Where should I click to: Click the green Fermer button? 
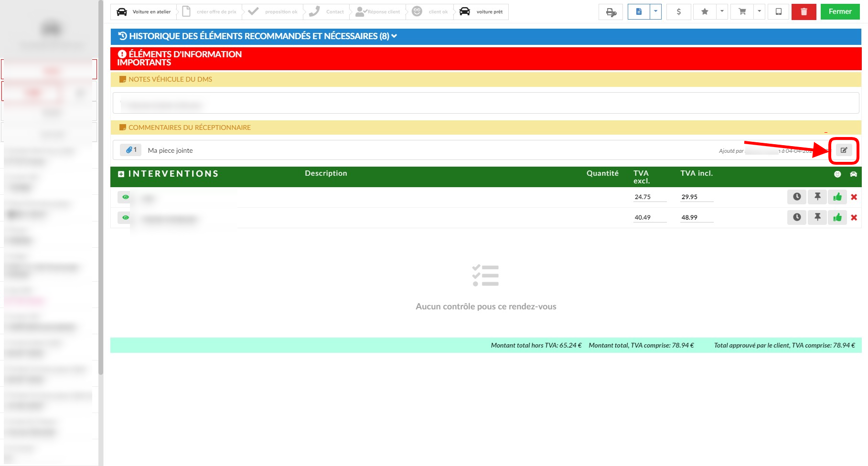[840, 12]
